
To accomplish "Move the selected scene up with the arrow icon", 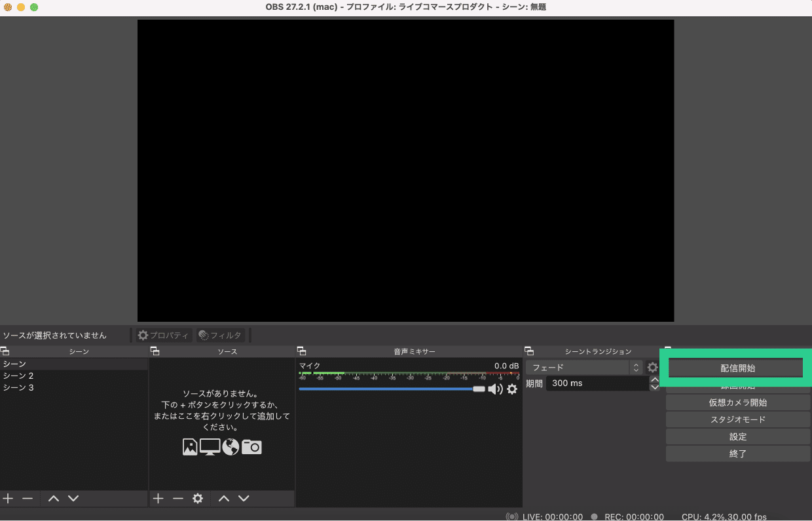I will coord(53,498).
